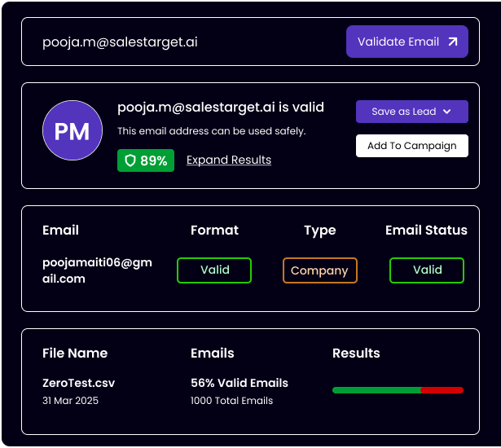Click the email address input field
501x448 pixels.
179,42
